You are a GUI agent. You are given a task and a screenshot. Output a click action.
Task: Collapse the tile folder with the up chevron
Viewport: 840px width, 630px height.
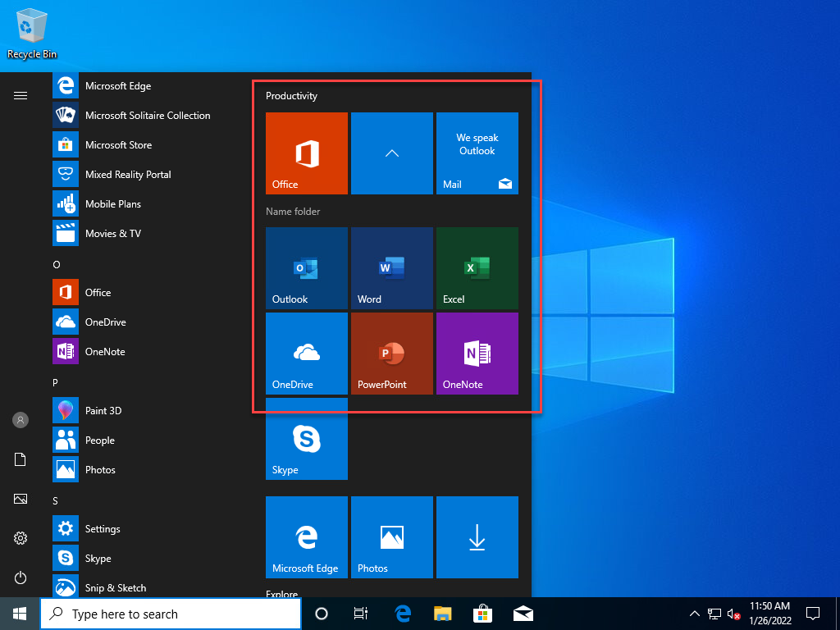point(391,153)
